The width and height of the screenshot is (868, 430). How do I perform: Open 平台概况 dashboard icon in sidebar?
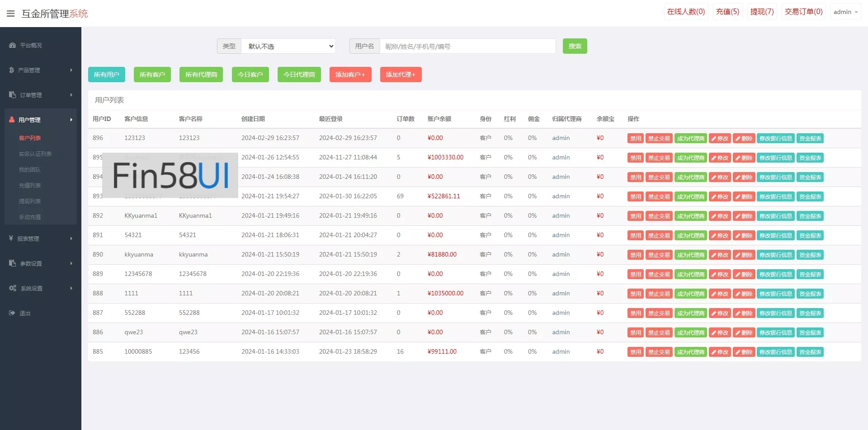[x=13, y=45]
